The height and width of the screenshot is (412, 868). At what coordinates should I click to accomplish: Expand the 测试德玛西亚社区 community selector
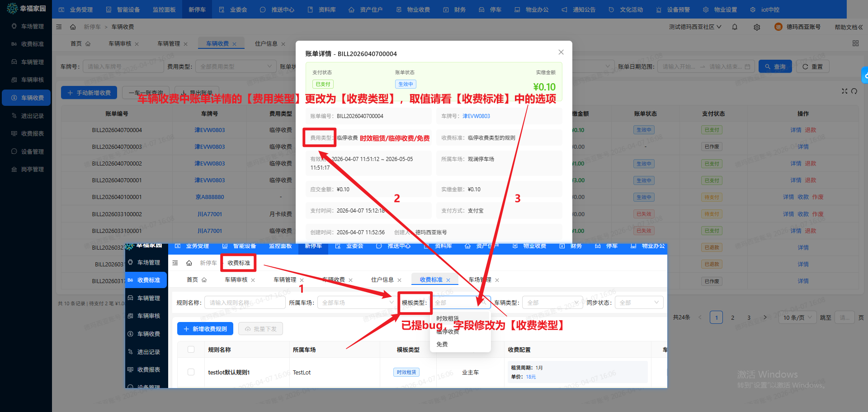coord(695,27)
